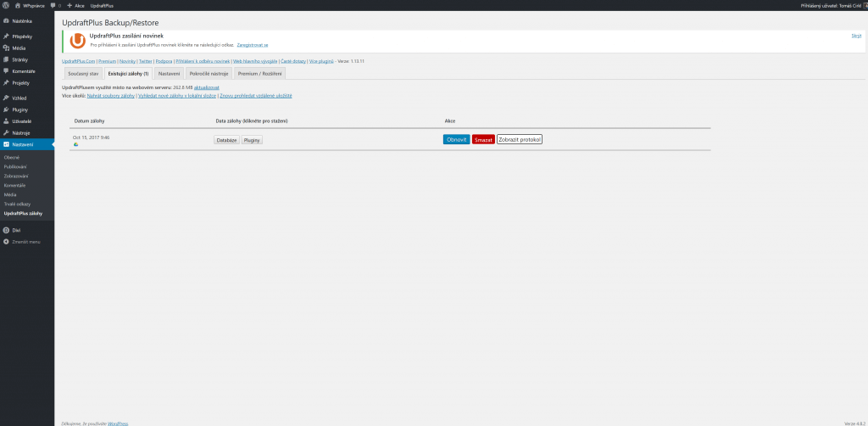This screenshot has height=426, width=868.
Task: Open the UpdraftPlus admin bar menu
Action: click(102, 5)
